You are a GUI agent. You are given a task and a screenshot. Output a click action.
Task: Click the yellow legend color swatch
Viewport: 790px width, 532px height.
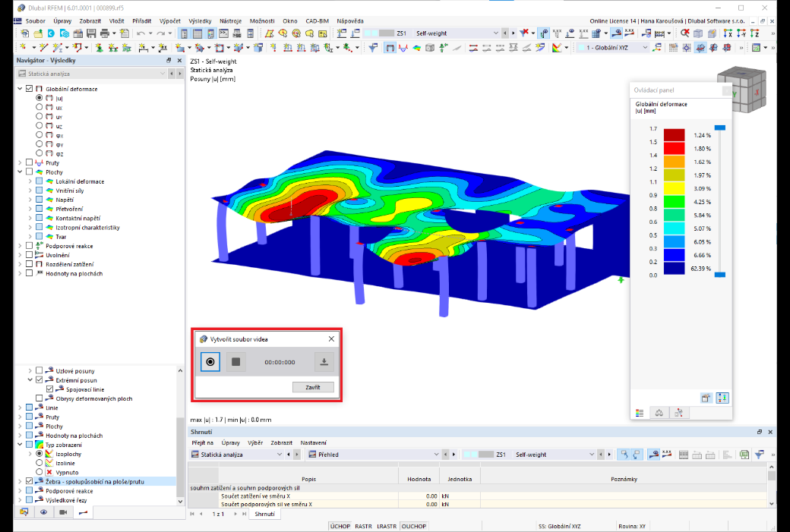pos(674,188)
